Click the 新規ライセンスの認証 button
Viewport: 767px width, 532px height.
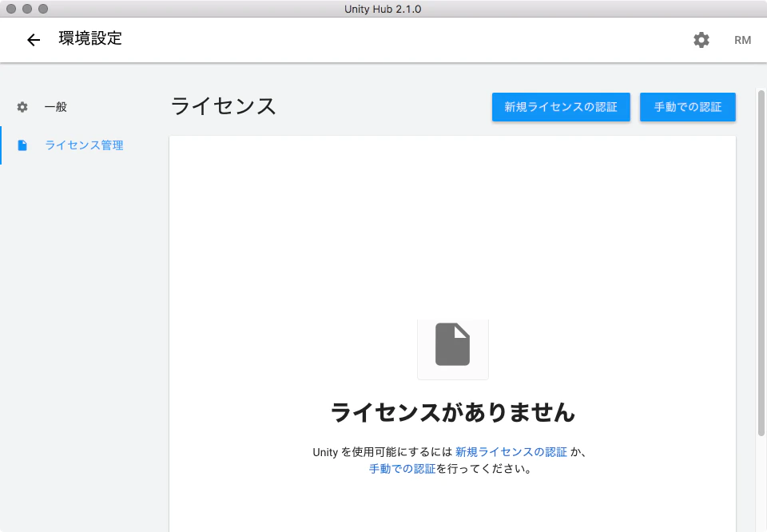click(561, 107)
